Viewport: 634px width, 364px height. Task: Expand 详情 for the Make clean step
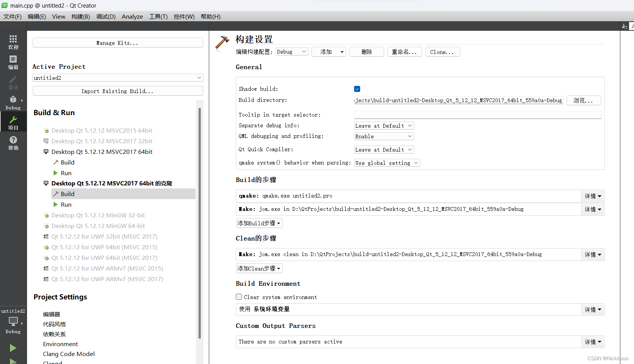(x=593, y=255)
